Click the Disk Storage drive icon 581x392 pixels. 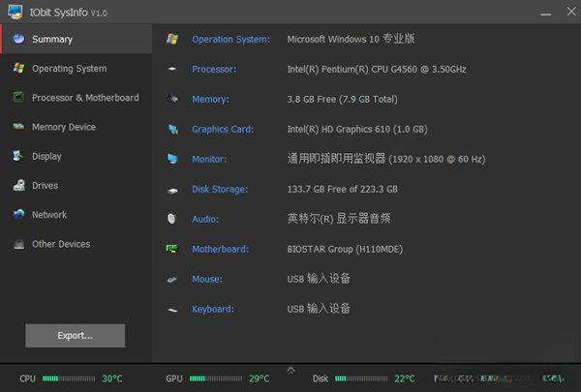click(172, 191)
